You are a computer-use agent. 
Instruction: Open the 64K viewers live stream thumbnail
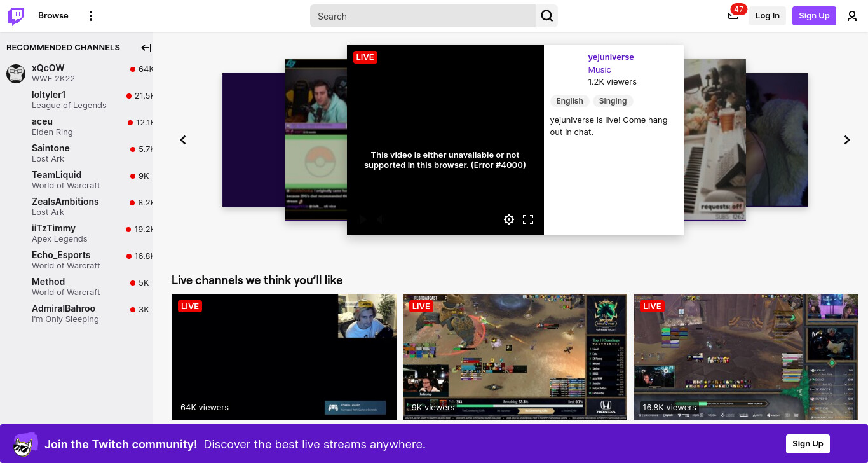coord(284,357)
